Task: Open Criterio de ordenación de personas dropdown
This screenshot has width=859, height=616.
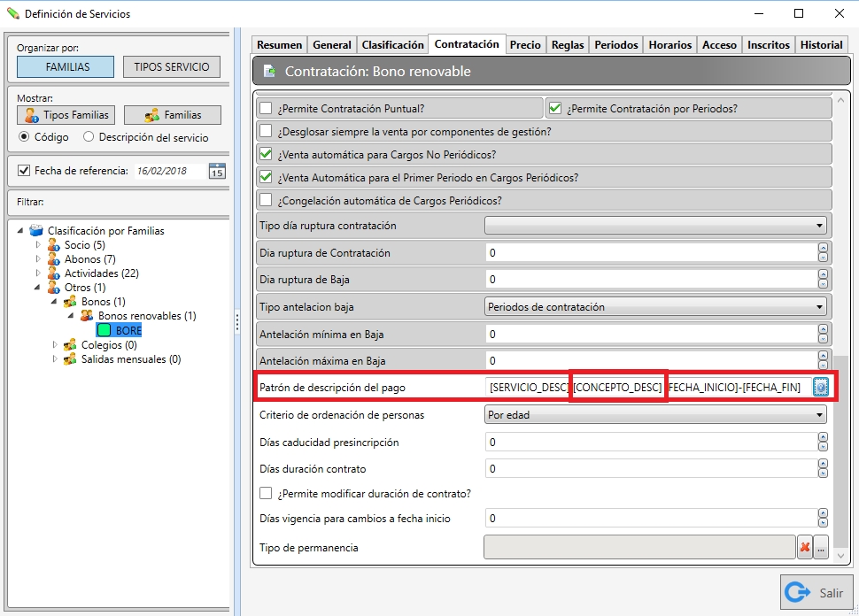Action: (x=655, y=415)
